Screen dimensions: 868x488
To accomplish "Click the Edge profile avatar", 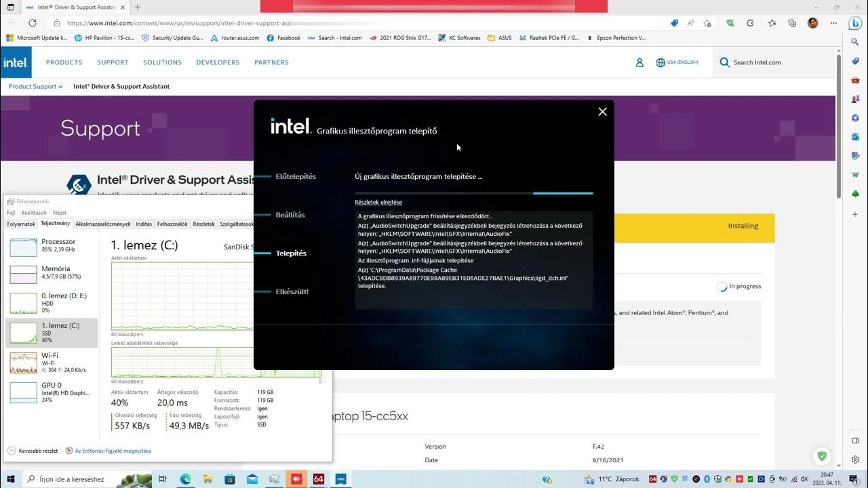I will point(812,22).
